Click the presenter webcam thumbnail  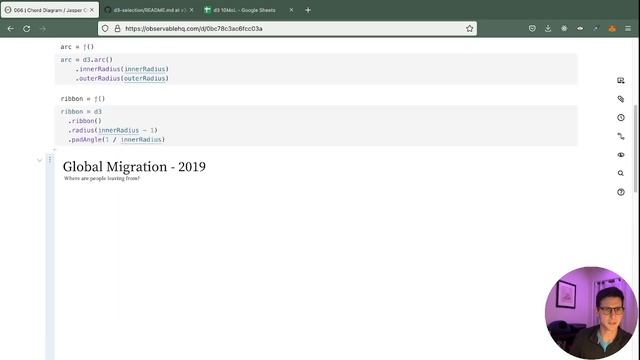point(591,313)
